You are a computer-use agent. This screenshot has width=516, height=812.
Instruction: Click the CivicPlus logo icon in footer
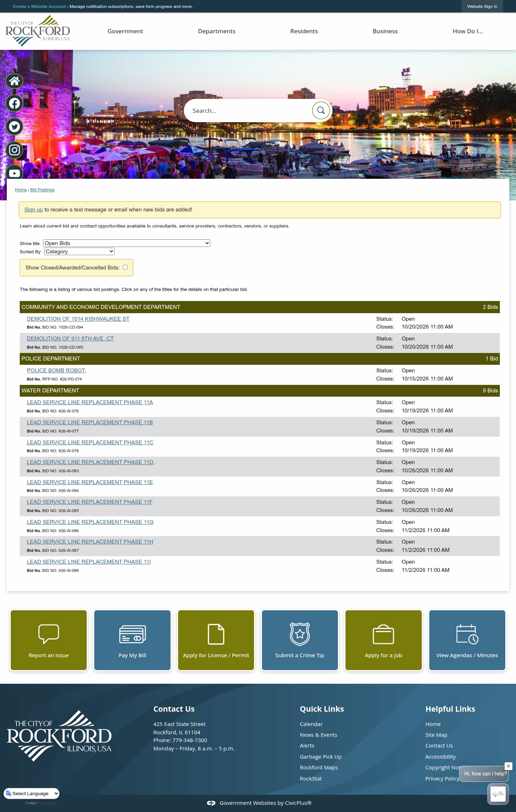click(x=211, y=803)
